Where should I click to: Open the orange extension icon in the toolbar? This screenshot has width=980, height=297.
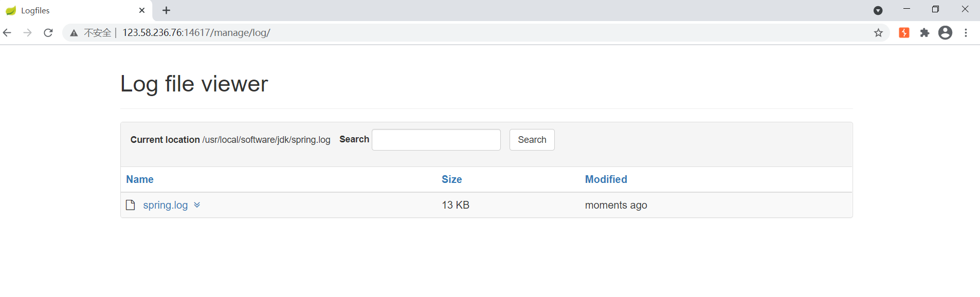coord(904,33)
